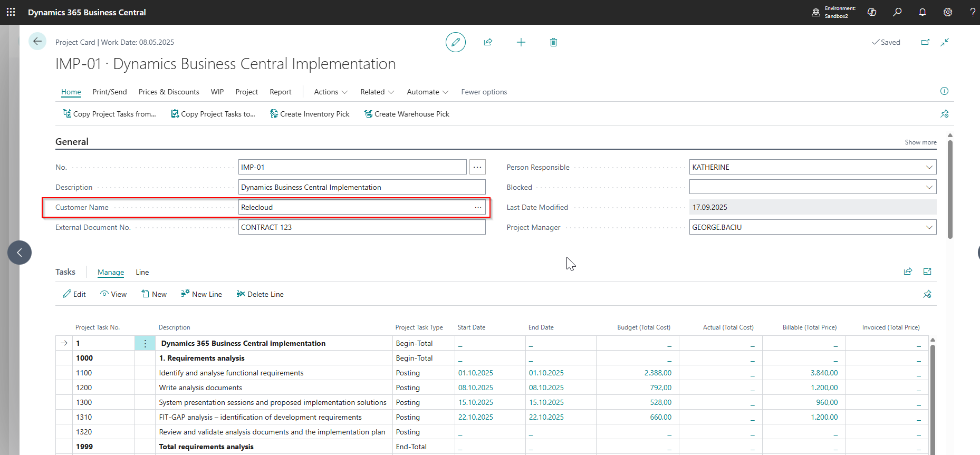Open the Settings gear
This screenshot has width=980, height=455.
[948, 12]
